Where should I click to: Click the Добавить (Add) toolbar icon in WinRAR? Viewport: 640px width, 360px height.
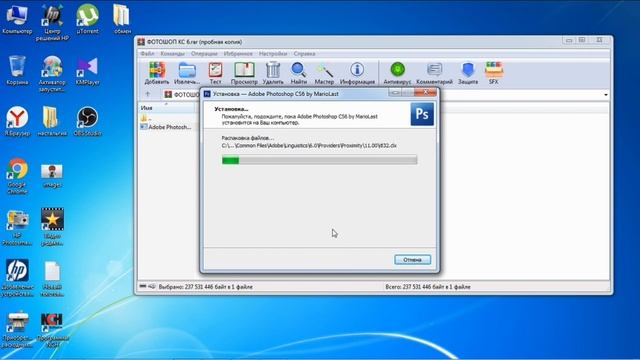point(157,73)
